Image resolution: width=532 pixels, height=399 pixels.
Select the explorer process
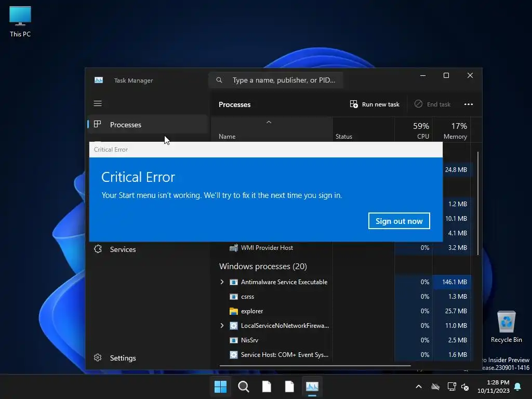(x=341, y=311)
